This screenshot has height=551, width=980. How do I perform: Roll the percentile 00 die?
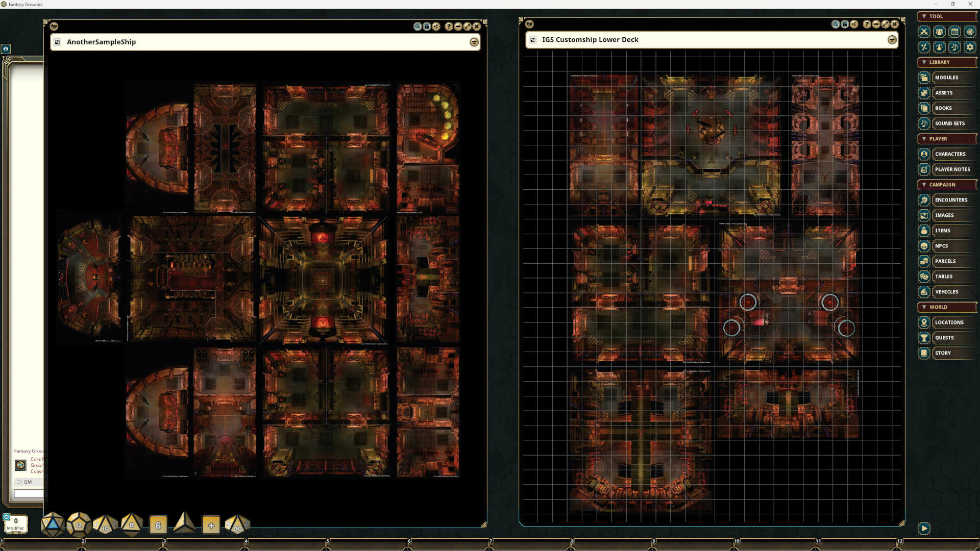pos(237,525)
